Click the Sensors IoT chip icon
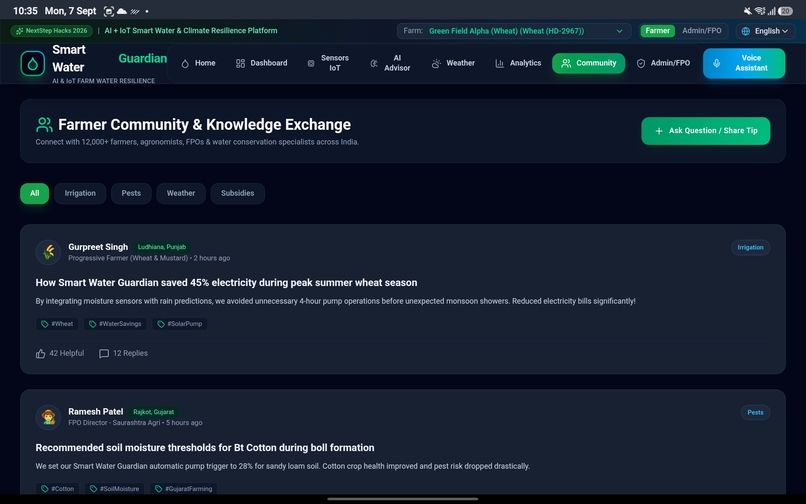 coord(311,63)
